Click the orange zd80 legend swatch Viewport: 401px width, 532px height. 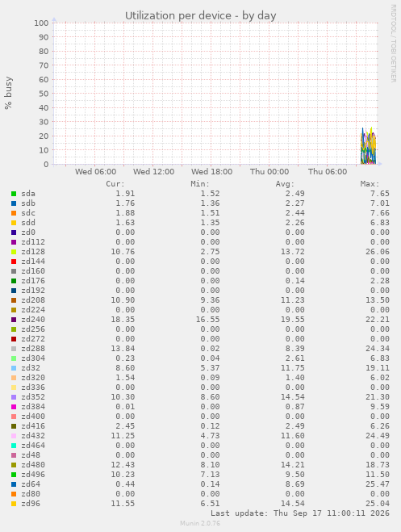14,494
